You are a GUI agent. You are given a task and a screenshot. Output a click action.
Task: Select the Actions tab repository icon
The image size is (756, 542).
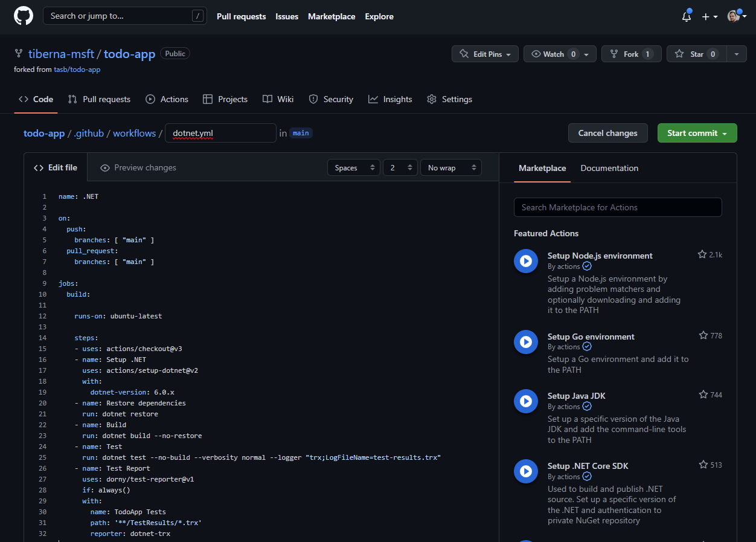(149, 99)
